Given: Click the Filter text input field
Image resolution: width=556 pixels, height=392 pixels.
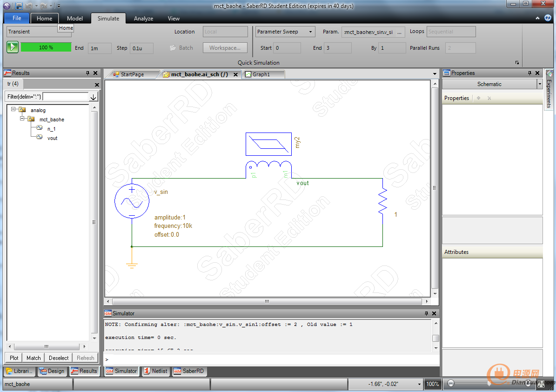Looking at the screenshot, I should (66, 96).
